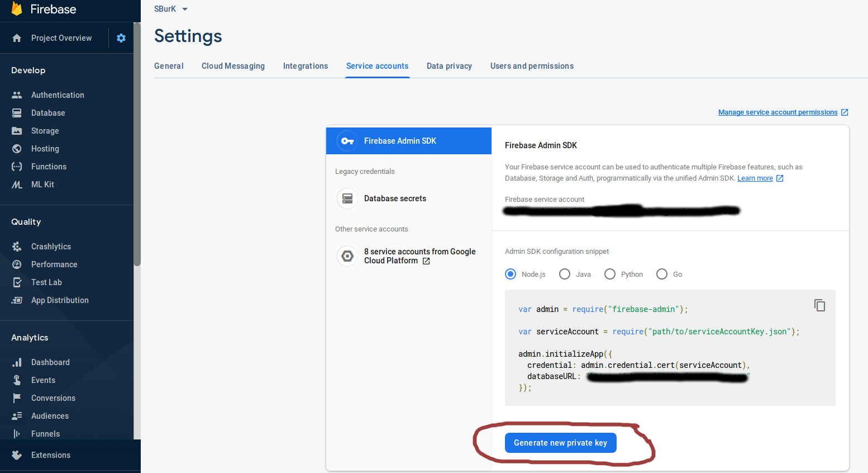Viewport: 868px width, 473px height.
Task: Open the Users and permissions tab
Action: 531,66
